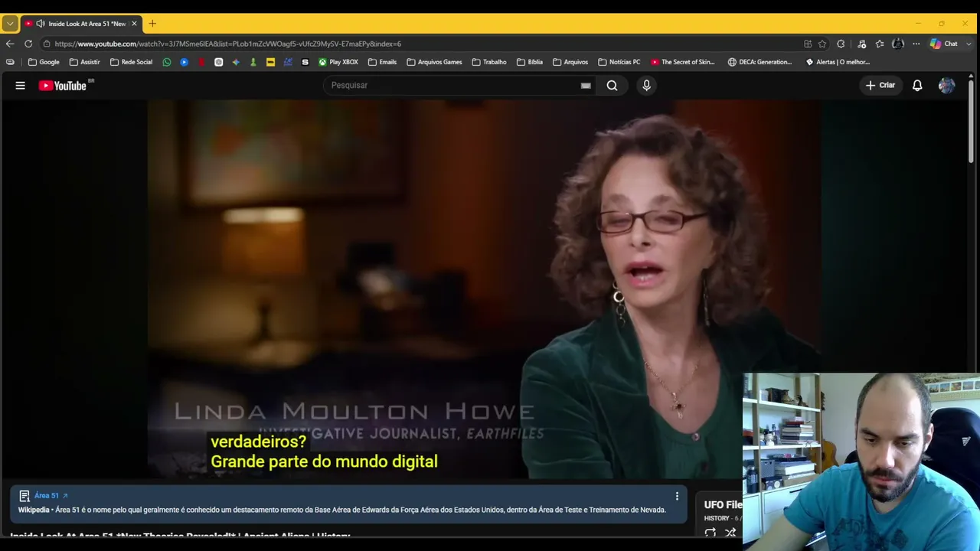The width and height of the screenshot is (980, 551).
Task: Open the DECA: Generation bookmark
Action: 760,62
